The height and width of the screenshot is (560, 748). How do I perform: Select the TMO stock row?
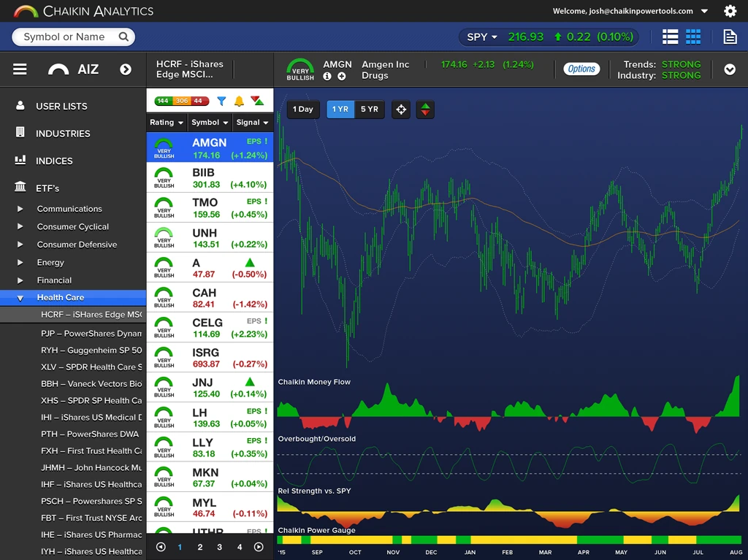coord(210,208)
